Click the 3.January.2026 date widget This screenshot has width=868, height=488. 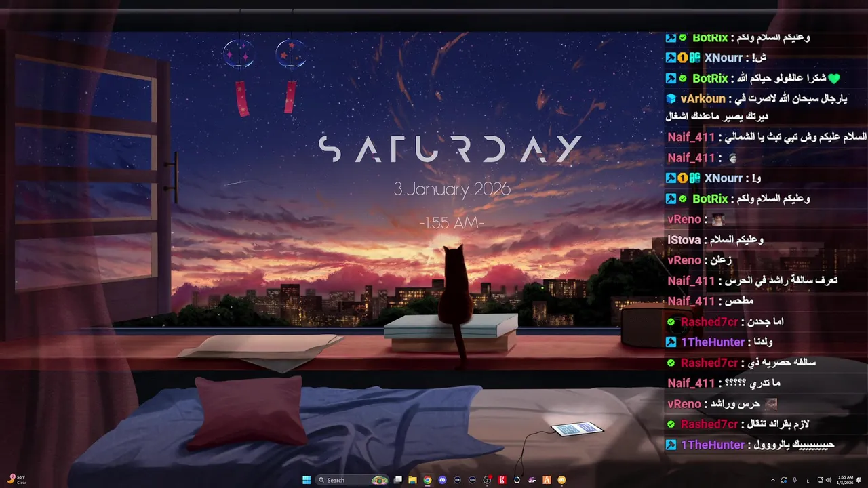[452, 189]
